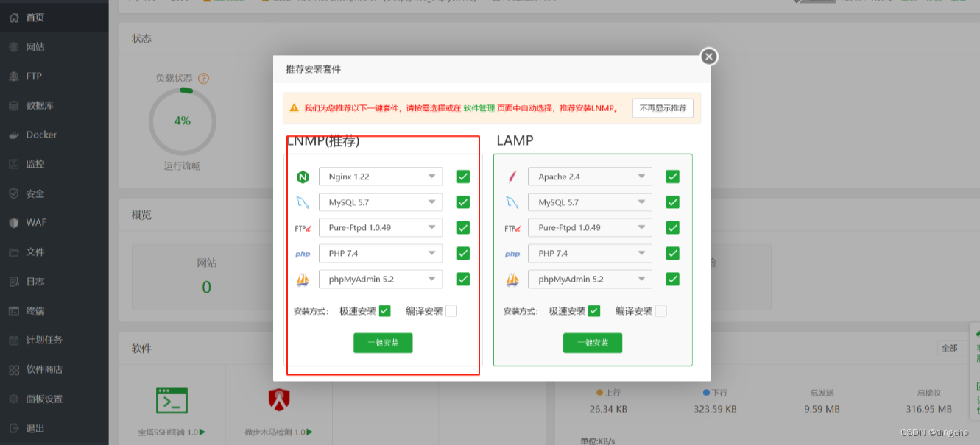Close the 推荐安装套件 dialog
The width and height of the screenshot is (980, 445).
pyautogui.click(x=708, y=57)
